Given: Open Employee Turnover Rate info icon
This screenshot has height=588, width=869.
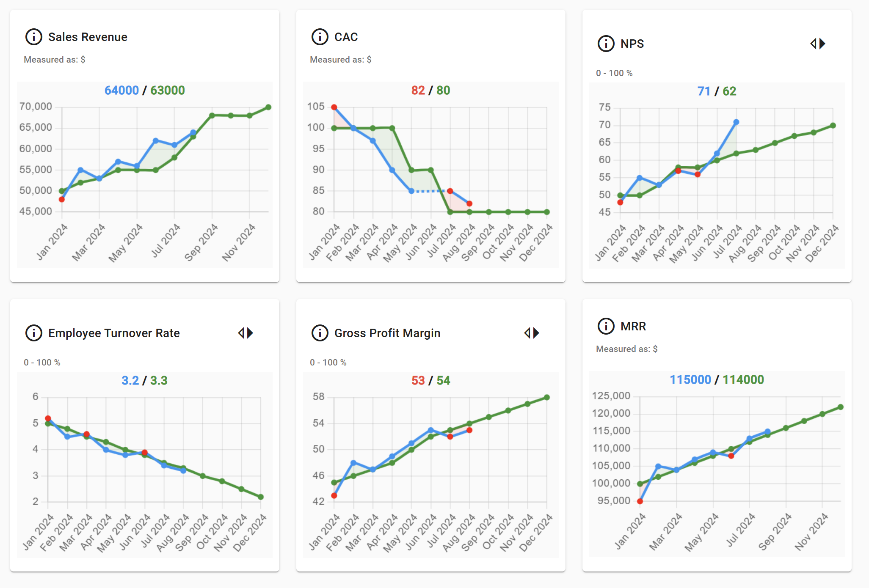Looking at the screenshot, I should [x=34, y=333].
